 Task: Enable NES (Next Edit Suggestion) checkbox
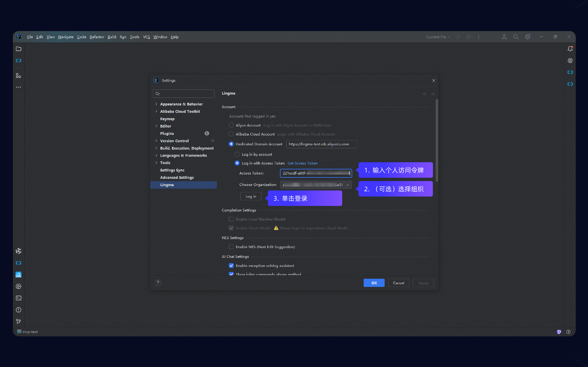pos(231,247)
